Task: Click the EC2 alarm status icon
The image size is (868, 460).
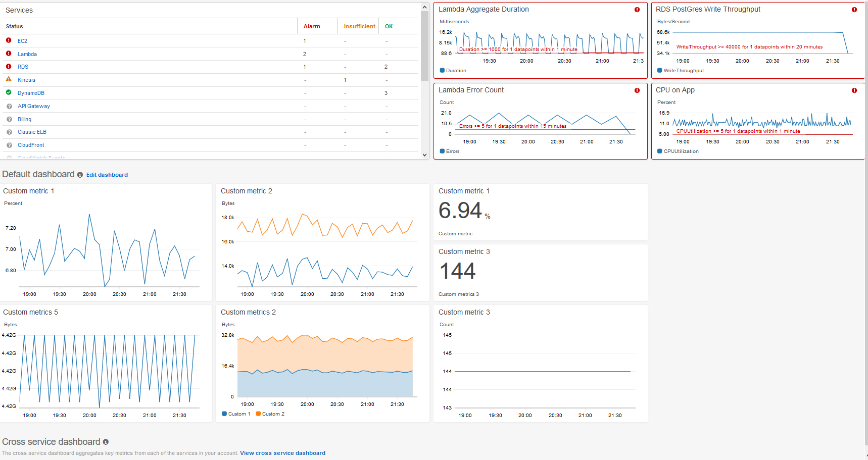Action: pos(9,40)
